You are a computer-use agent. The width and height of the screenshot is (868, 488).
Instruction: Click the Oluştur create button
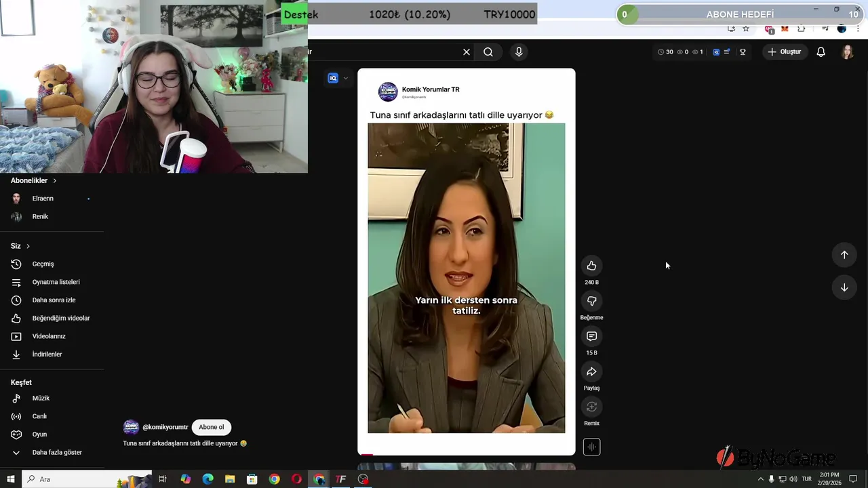pyautogui.click(x=785, y=52)
